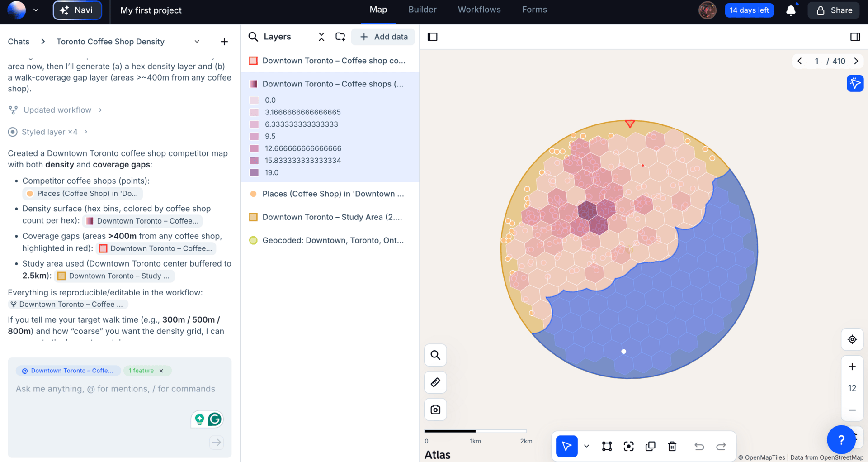Toggle the right panel sidebar
The height and width of the screenshot is (462, 868).
tap(855, 37)
